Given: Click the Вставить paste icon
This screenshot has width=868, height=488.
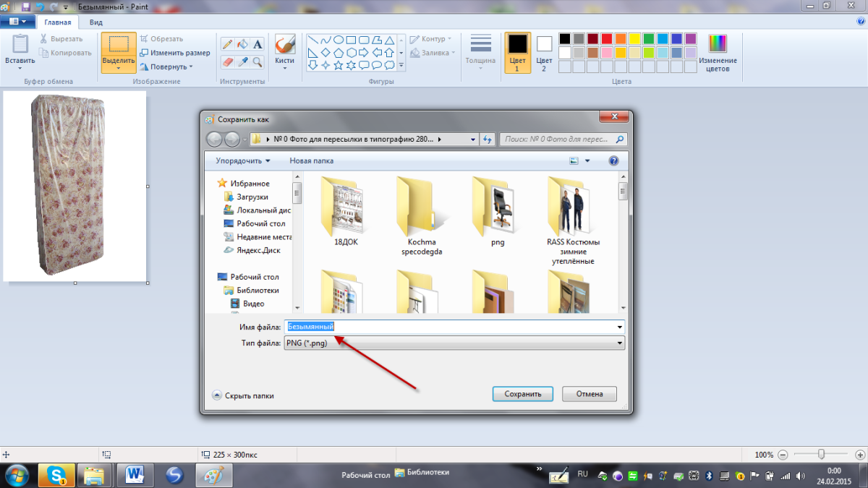Looking at the screenshot, I should tap(20, 44).
